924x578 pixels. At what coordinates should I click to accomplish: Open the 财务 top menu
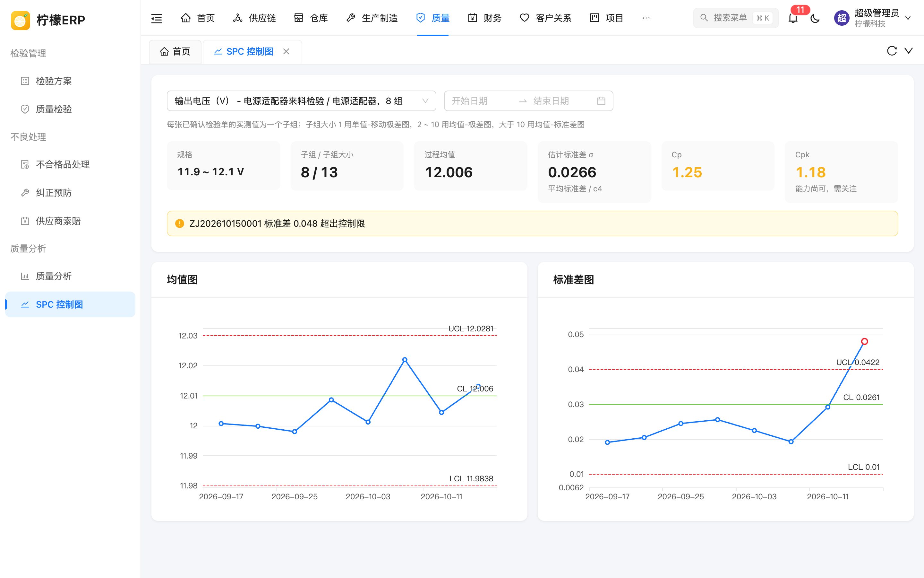click(484, 18)
